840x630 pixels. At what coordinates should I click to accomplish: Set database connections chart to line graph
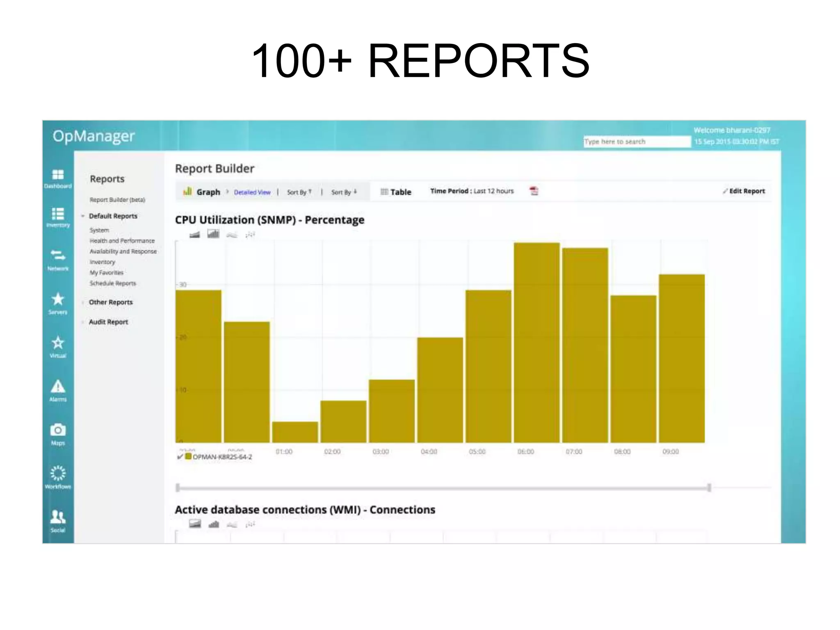click(232, 525)
